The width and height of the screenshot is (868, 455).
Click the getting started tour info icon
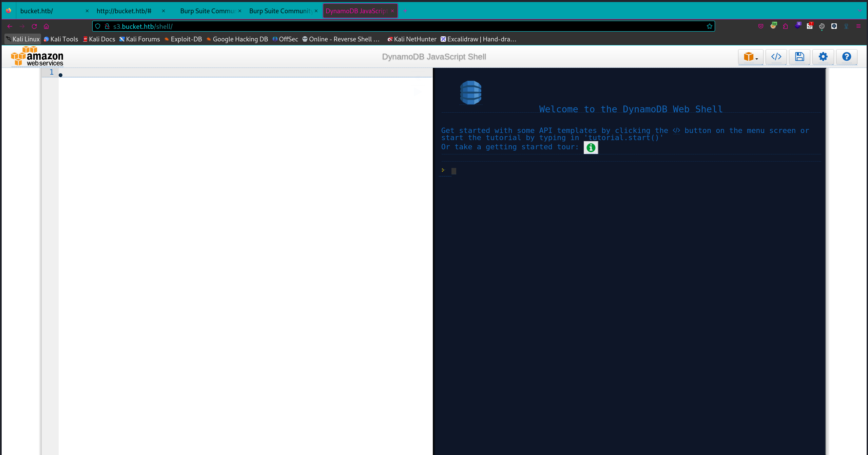tap(591, 147)
